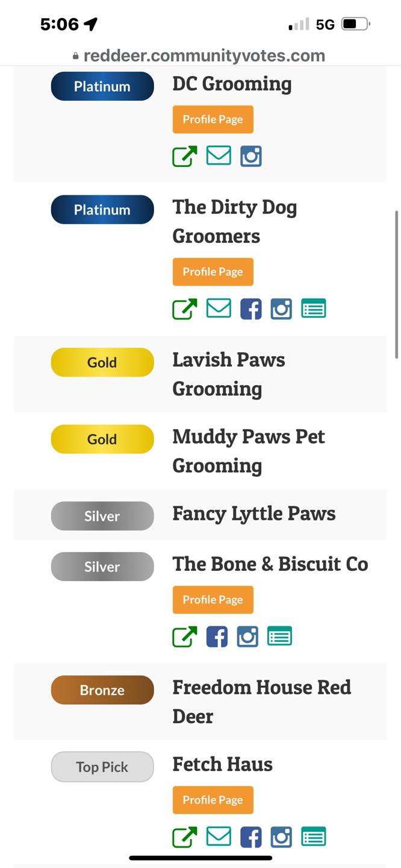This screenshot has height=868, width=401.
Task: Open The Dirty Dog Groomers Facebook page
Action: click(x=250, y=309)
